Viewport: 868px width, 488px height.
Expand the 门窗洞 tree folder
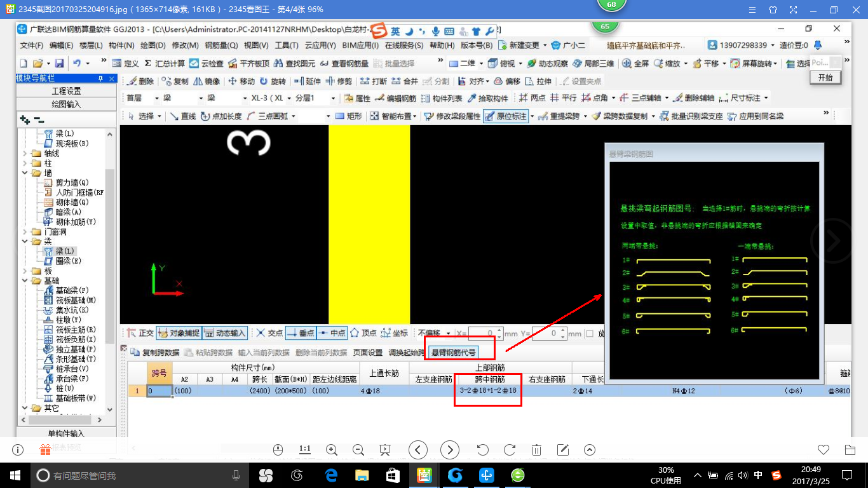click(26, 232)
